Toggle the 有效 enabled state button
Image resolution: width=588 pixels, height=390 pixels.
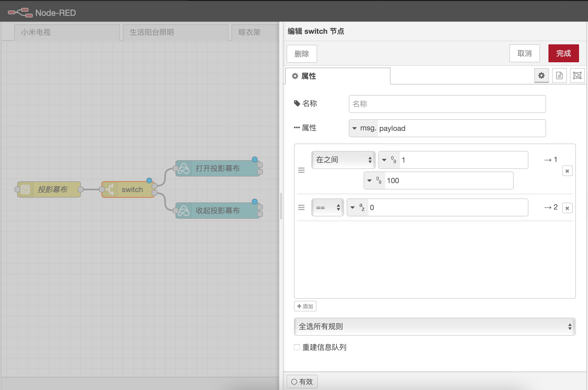302,382
